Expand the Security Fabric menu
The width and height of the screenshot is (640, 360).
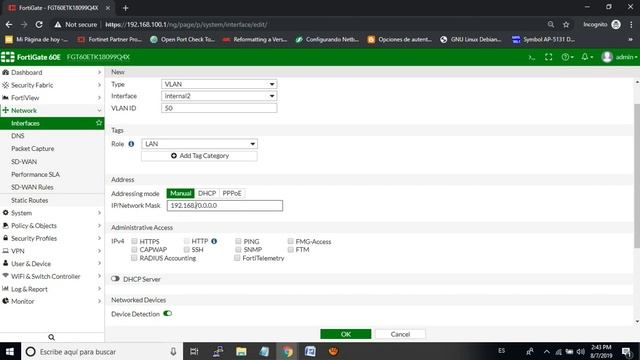52,85
